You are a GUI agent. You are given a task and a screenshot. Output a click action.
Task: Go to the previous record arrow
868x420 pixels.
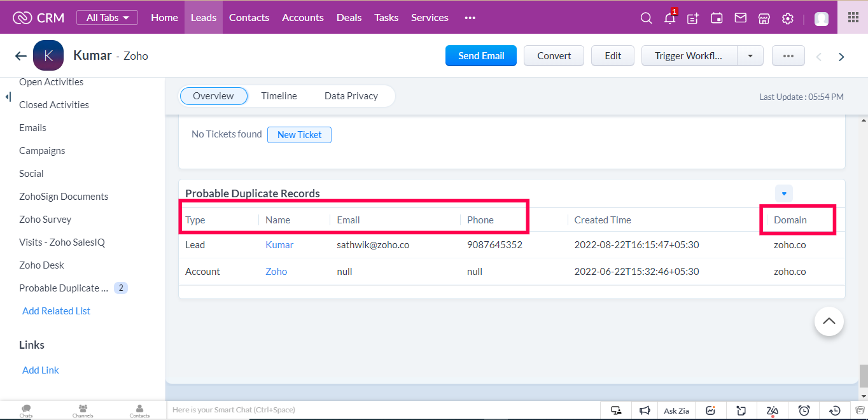pyautogui.click(x=819, y=57)
